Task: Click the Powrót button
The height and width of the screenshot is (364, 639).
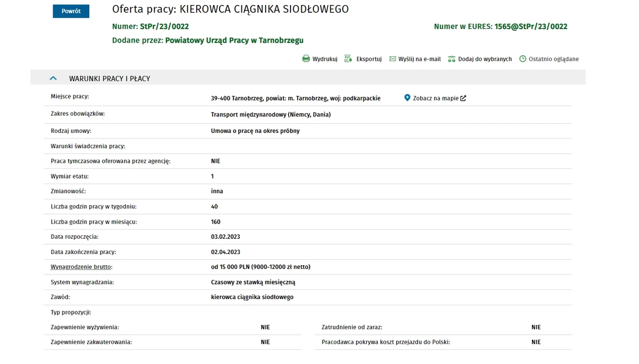Action: coord(71,11)
